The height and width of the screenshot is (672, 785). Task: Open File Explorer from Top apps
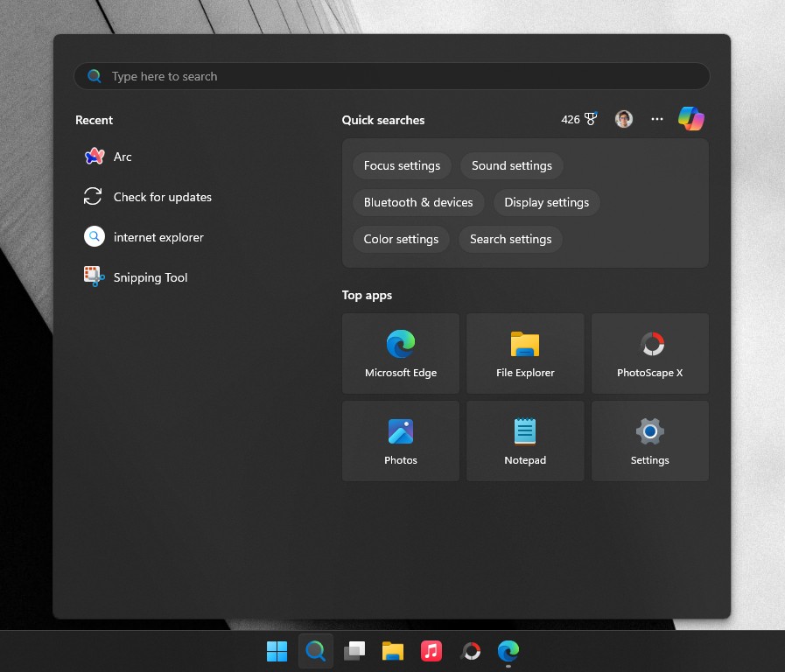click(x=524, y=353)
